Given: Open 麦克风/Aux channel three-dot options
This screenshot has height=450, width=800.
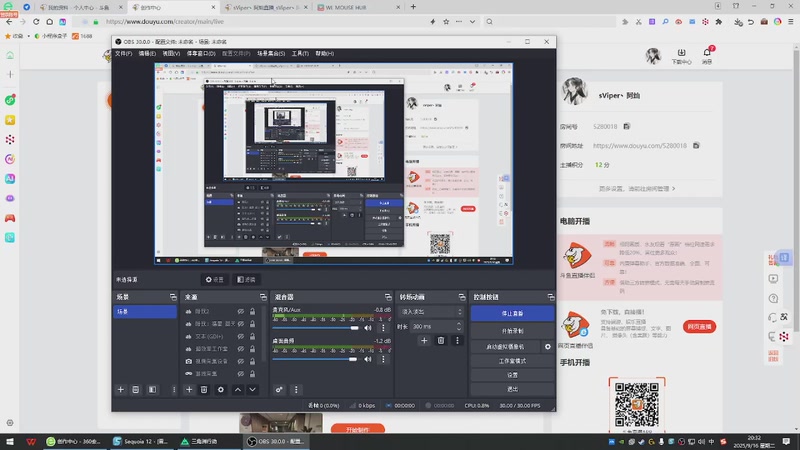Looking at the screenshot, I should (383, 328).
